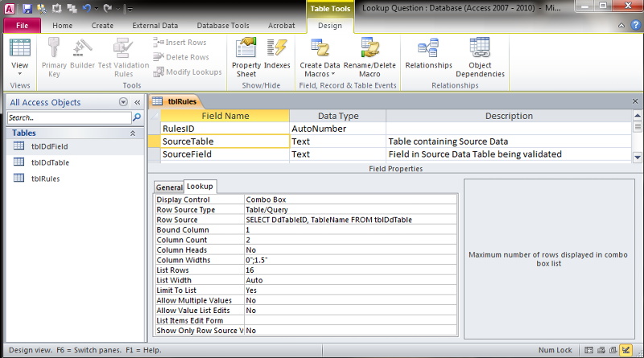This screenshot has width=644, height=358.
Task: Click Delete Rows in Tools group
Action: click(180, 57)
